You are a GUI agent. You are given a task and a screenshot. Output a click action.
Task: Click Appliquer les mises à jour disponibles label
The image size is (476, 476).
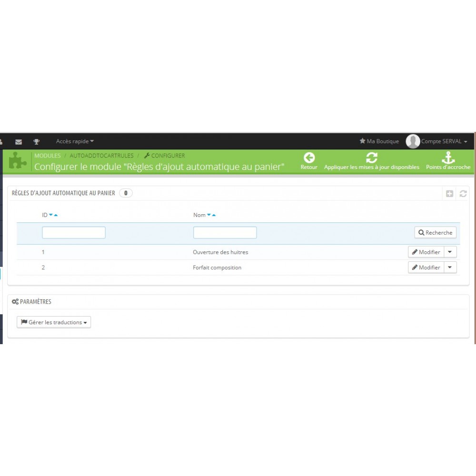click(x=372, y=167)
